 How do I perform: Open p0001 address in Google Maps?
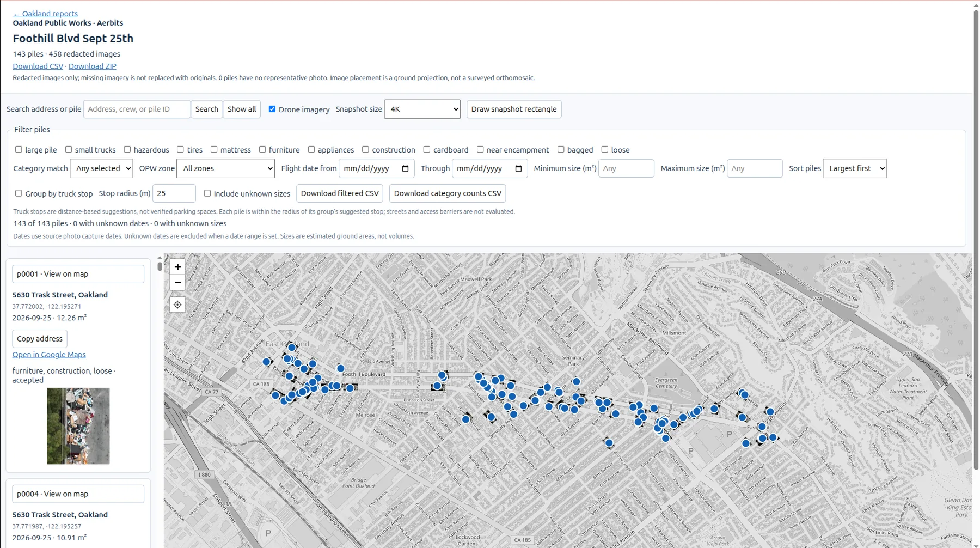pos(49,355)
